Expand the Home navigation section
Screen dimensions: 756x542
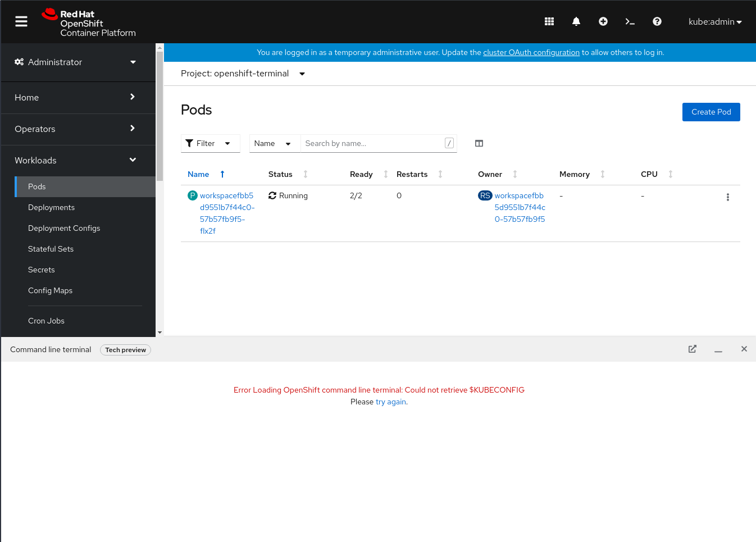pos(78,98)
